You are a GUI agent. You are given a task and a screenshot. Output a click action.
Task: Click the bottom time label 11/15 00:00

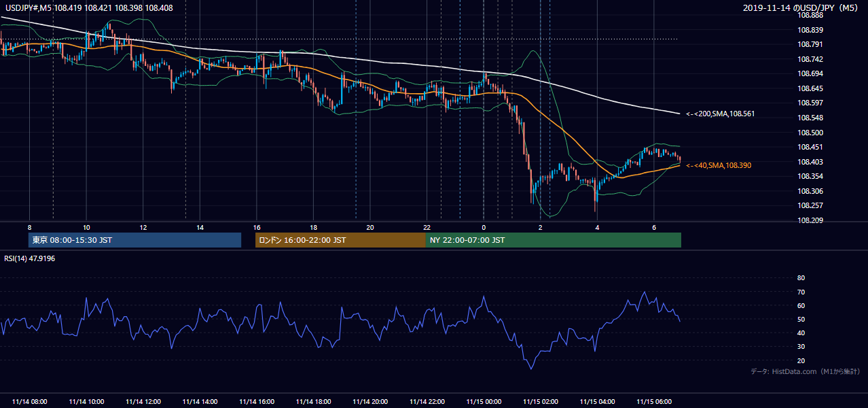[484, 402]
